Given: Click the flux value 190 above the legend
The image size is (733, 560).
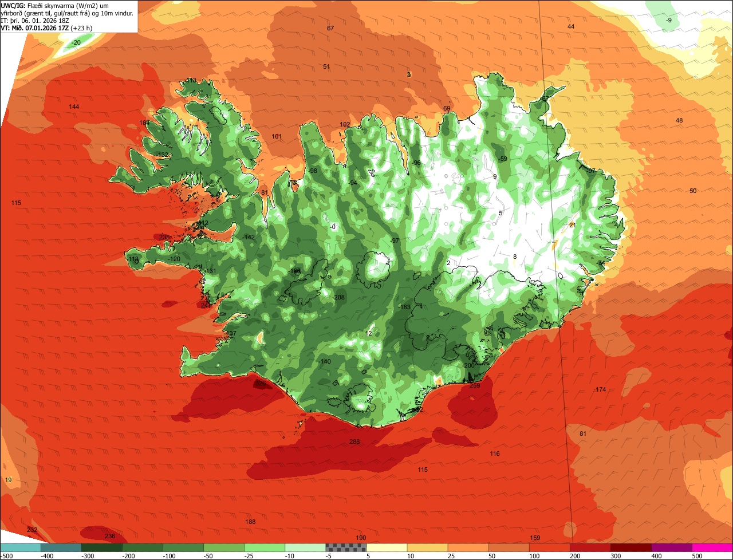Looking at the screenshot, I should coord(361,538).
